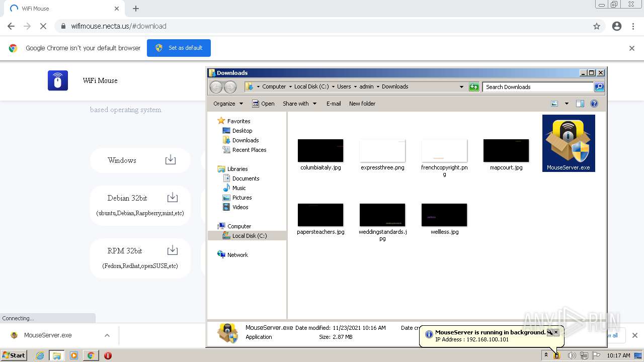
Task: Click the search magnifier icon in Explorer
Action: pos(599,87)
